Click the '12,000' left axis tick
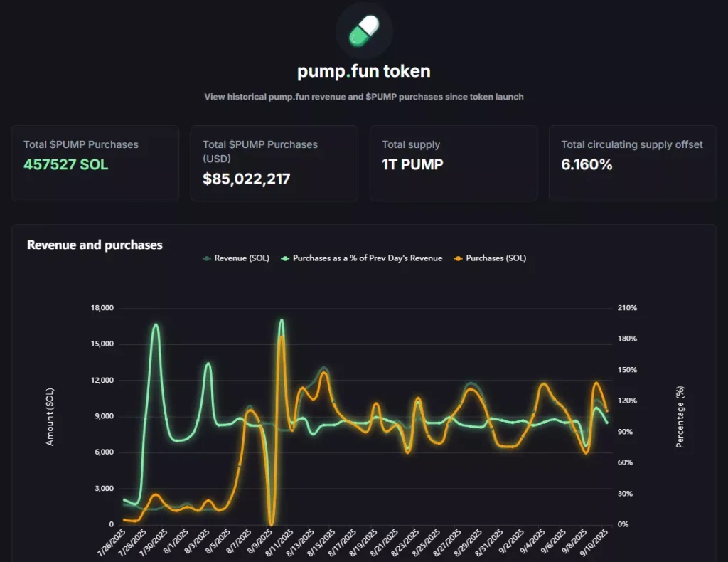Image resolution: width=728 pixels, height=562 pixels. [x=102, y=380]
